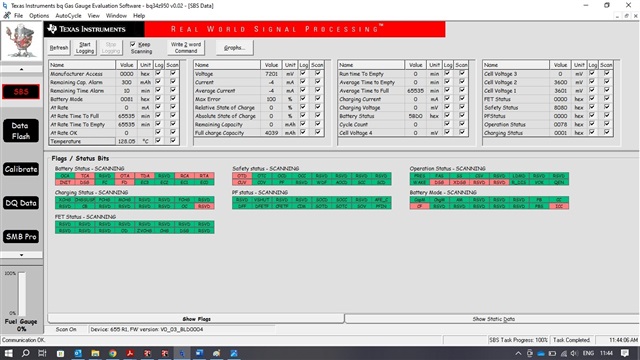Click the Texas Instruments logo banner

point(94,29)
